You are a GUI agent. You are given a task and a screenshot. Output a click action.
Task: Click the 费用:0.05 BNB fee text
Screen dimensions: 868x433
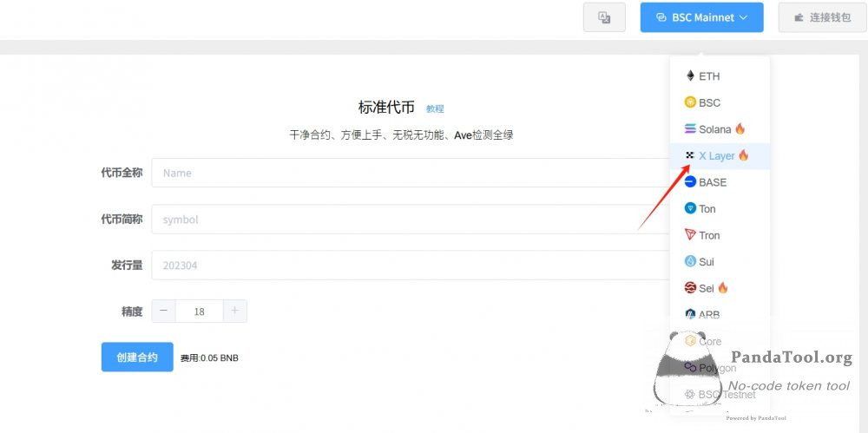(209, 358)
